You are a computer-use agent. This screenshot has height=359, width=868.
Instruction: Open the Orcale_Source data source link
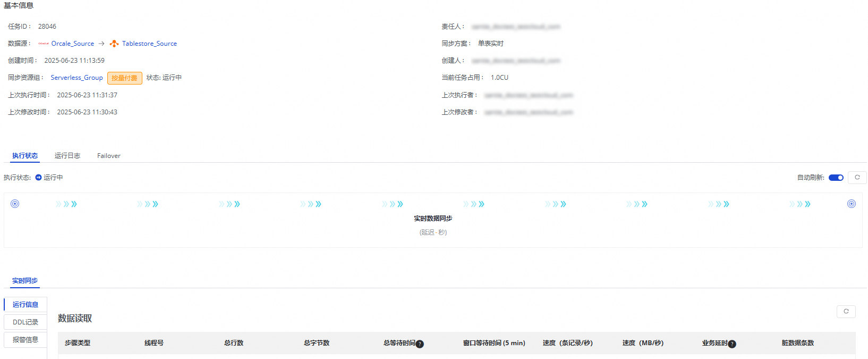(x=73, y=44)
